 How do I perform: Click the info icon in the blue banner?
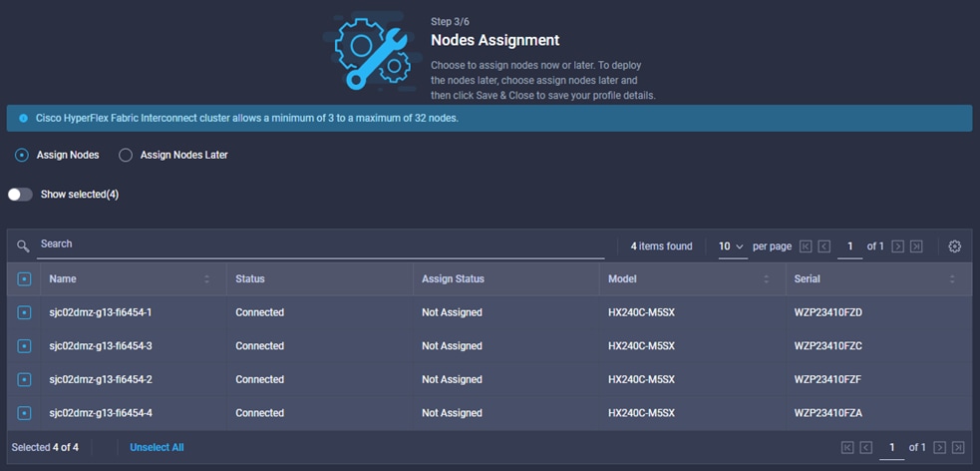24,118
